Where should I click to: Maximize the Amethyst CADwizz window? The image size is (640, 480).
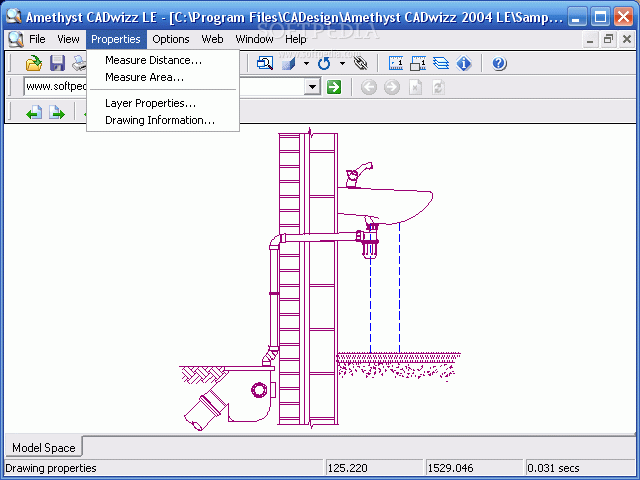tap(600, 17)
